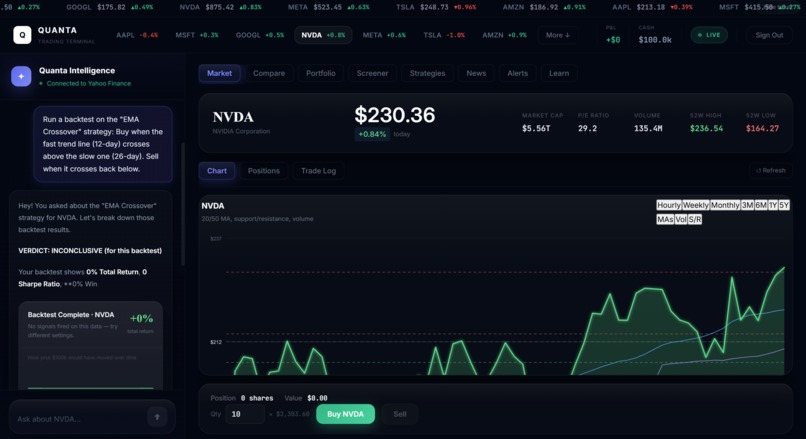Select AAPL in the ticker bar
The width and height of the screenshot is (806, 439).
137,35
